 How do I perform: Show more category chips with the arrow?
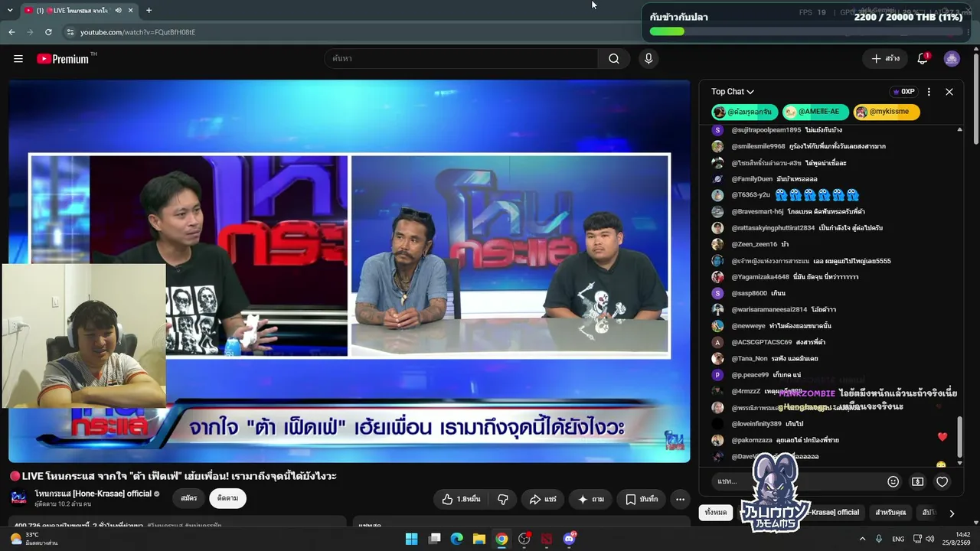point(952,513)
